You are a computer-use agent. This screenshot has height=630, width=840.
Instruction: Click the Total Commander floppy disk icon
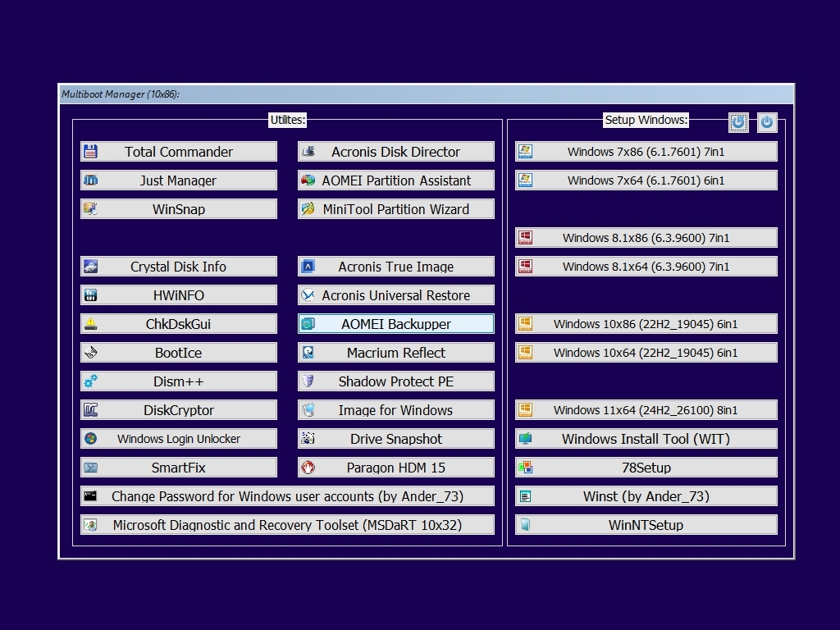coord(90,152)
